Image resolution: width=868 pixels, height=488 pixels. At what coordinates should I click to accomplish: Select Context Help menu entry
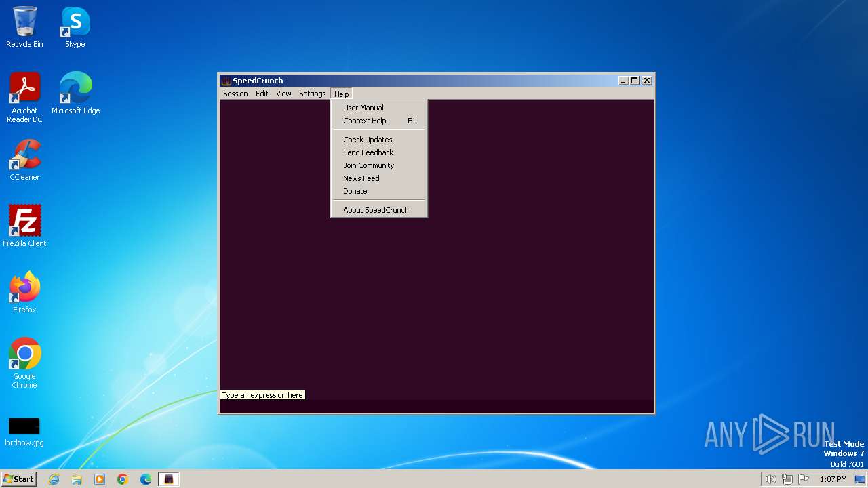tap(379, 121)
